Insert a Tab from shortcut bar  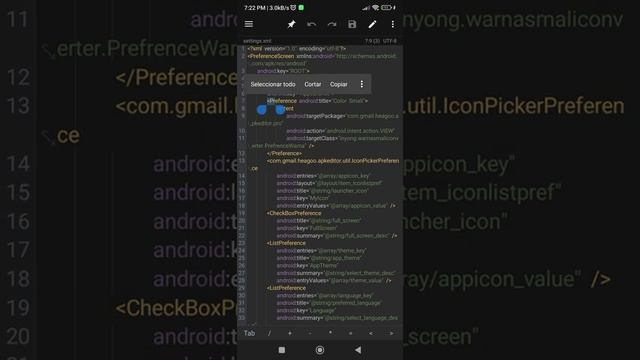[249, 333]
